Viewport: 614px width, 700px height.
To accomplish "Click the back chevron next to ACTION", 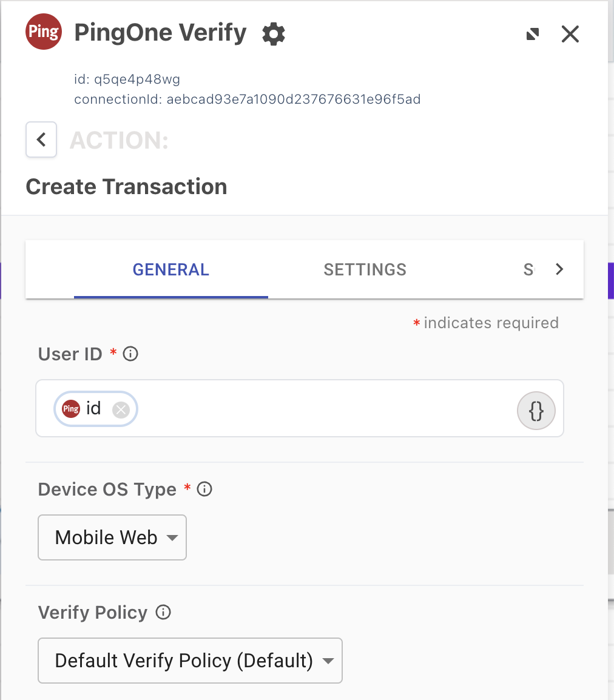I will point(41,140).
